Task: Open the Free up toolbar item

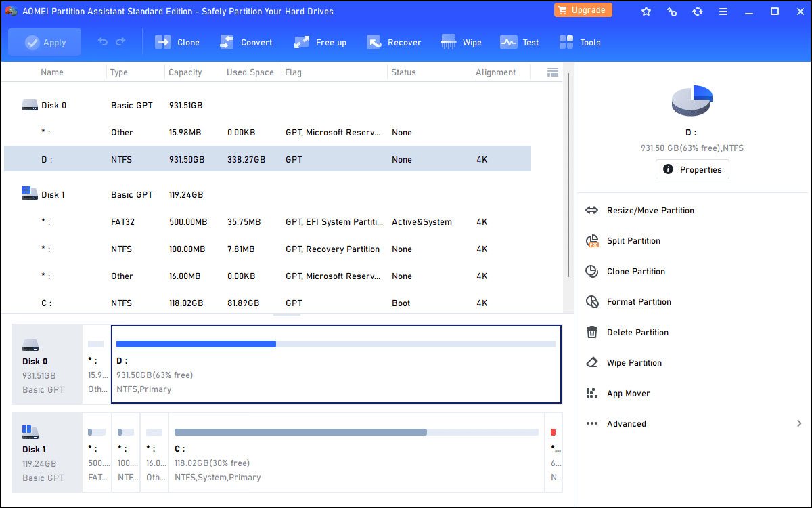Action: point(321,42)
